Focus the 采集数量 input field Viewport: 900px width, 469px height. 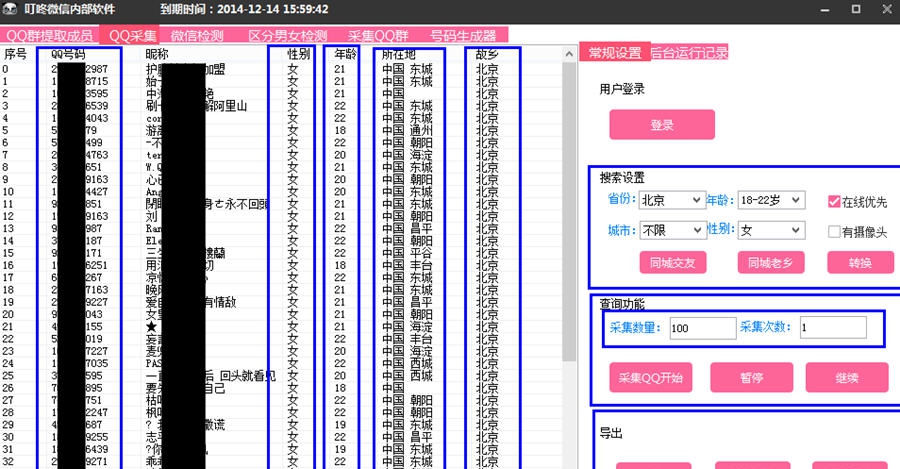pyautogui.click(x=703, y=328)
